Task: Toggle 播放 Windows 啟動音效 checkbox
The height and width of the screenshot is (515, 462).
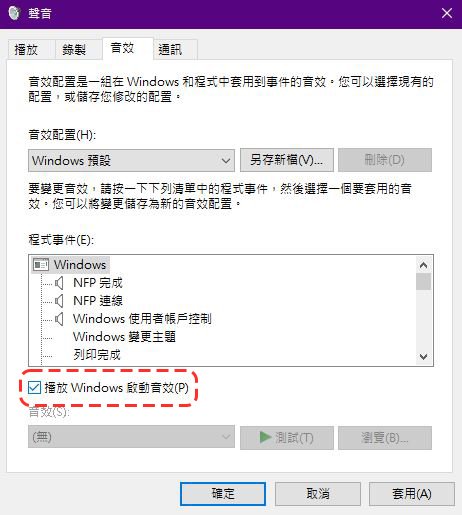Action: 34,388
